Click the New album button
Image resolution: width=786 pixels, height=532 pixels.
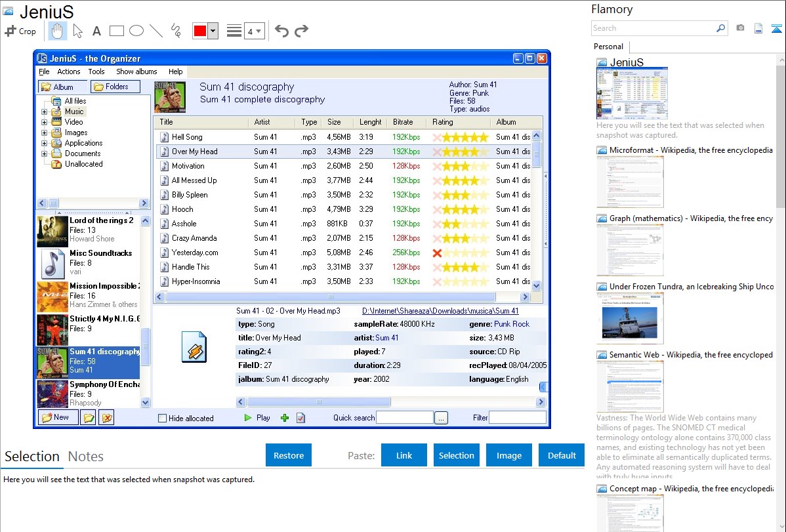58,417
